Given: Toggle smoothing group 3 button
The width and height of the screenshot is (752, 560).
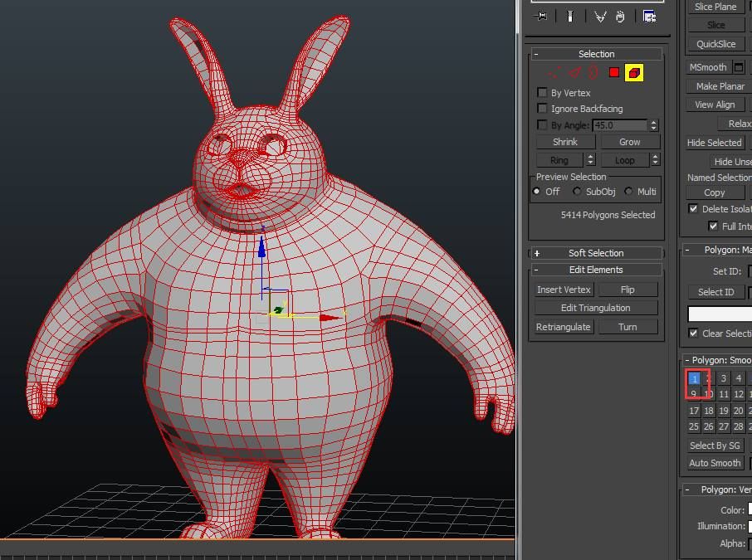Looking at the screenshot, I should 724,378.
